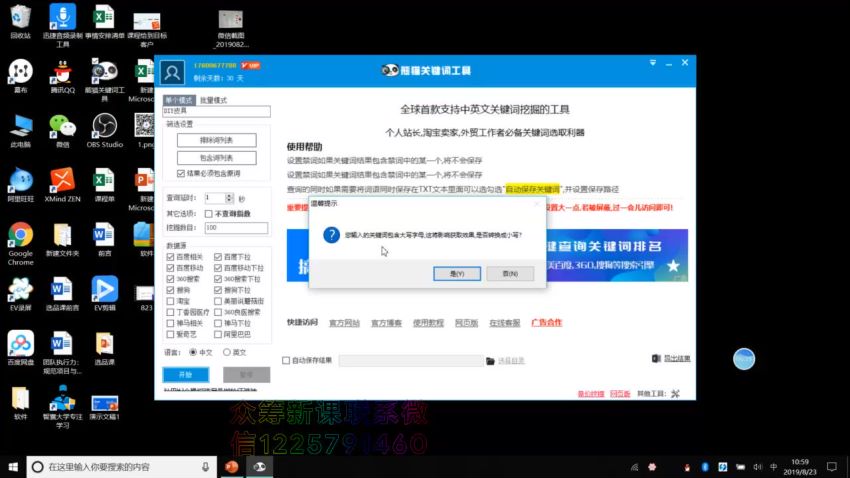Viewport: 850px width, 478px height.
Task: Open the 前言 Word document icon
Action: (105, 240)
